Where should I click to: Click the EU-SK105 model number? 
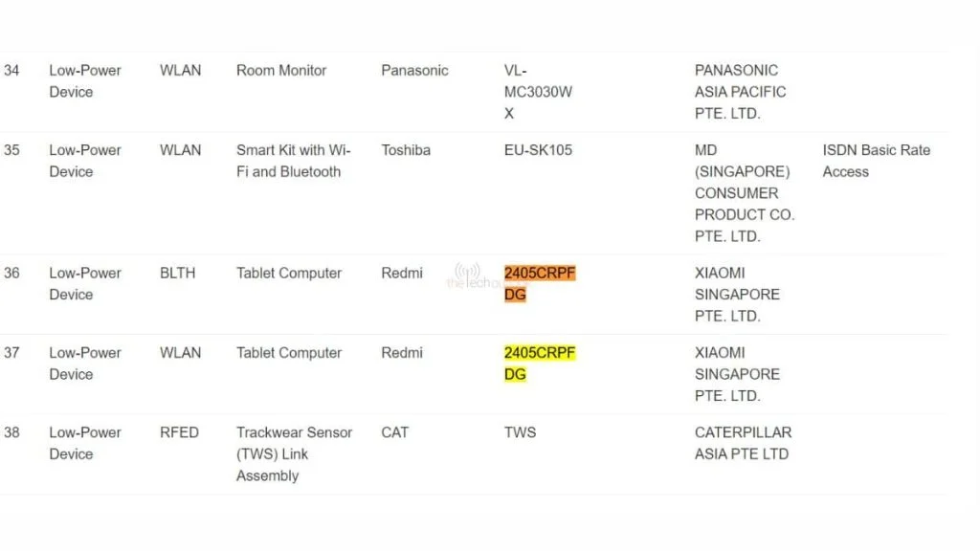pos(538,150)
